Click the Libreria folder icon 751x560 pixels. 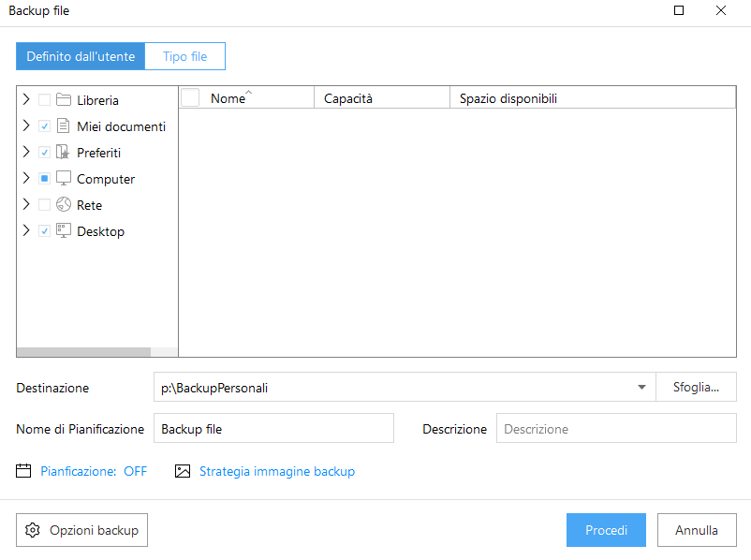click(64, 100)
